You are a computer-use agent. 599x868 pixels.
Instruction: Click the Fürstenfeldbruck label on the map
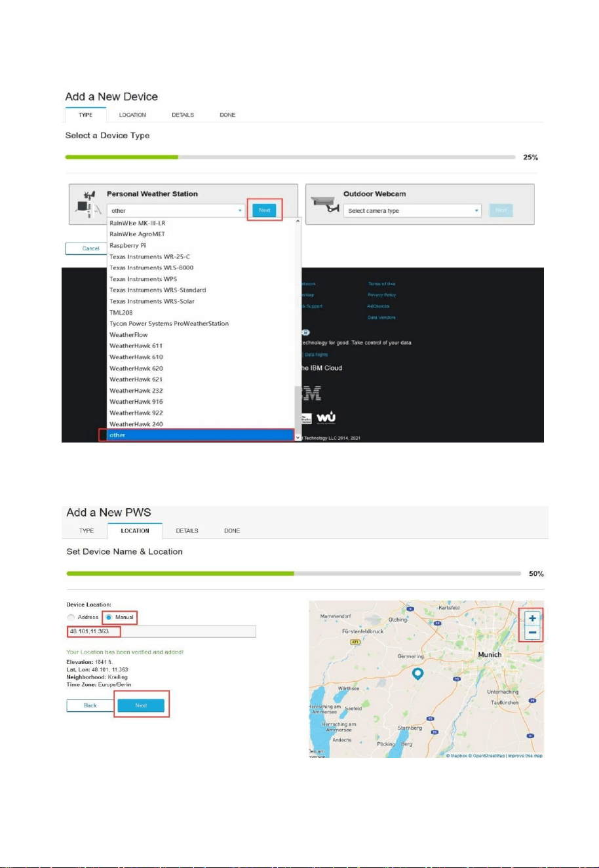tap(362, 631)
